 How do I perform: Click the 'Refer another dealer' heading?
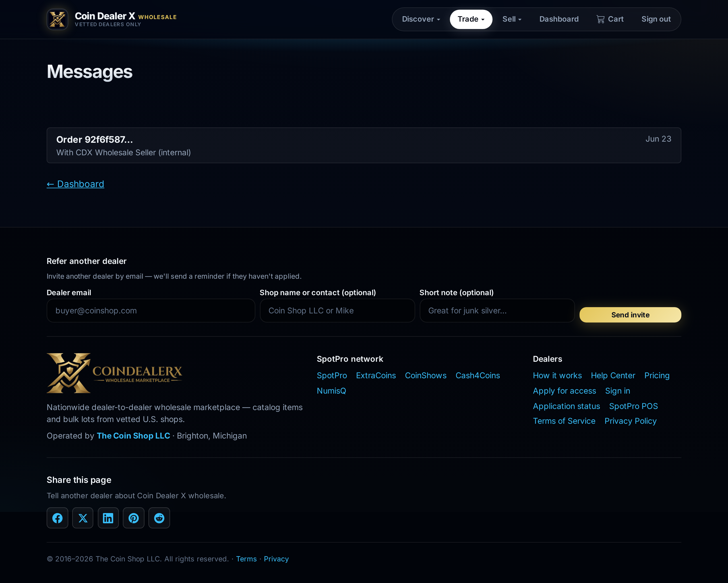click(x=86, y=261)
